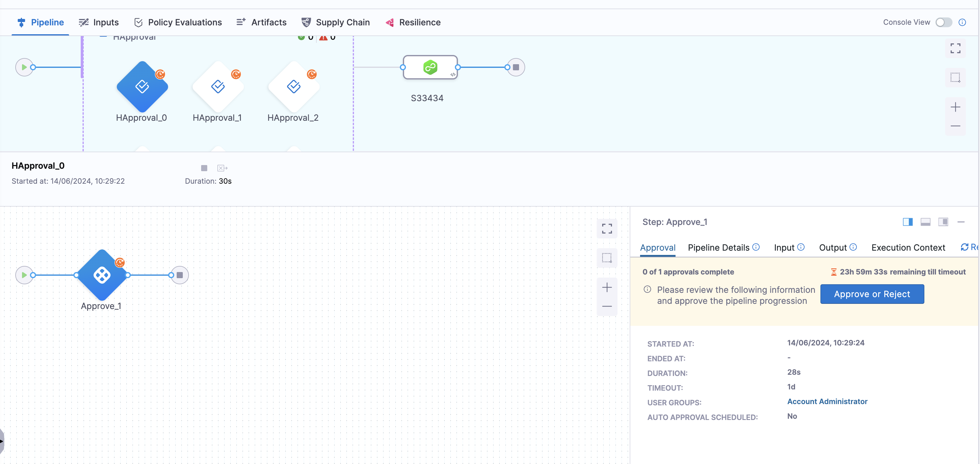
Task: Abort HApproval_0 stage with stop icon
Action: (204, 168)
